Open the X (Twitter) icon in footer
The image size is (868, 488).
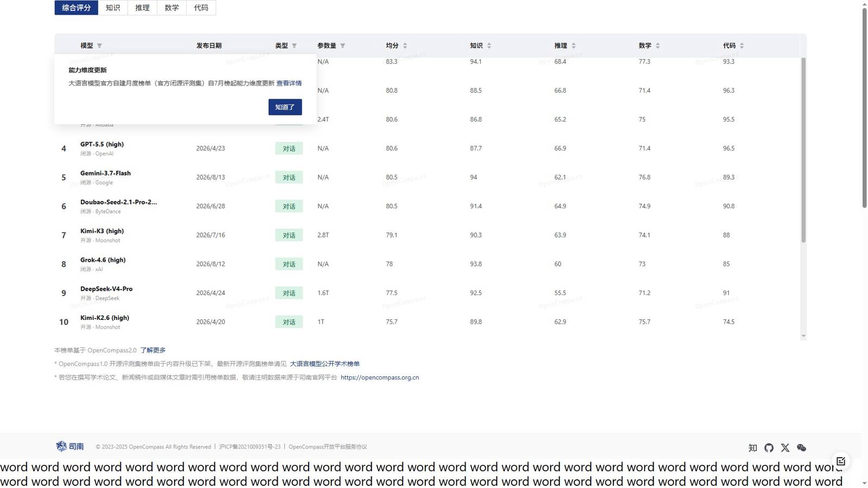(785, 448)
